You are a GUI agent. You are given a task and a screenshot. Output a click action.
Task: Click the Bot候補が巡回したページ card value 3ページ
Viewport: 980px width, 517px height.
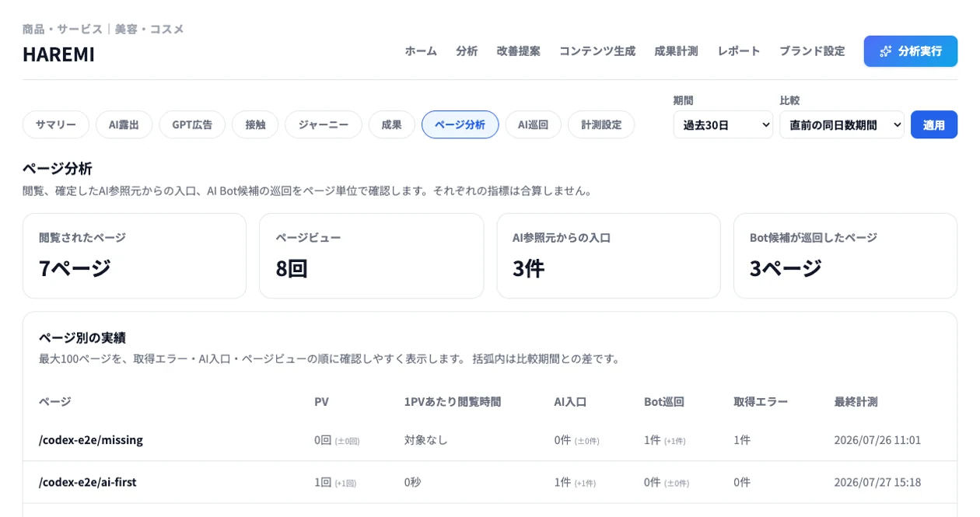pyautogui.click(x=786, y=267)
